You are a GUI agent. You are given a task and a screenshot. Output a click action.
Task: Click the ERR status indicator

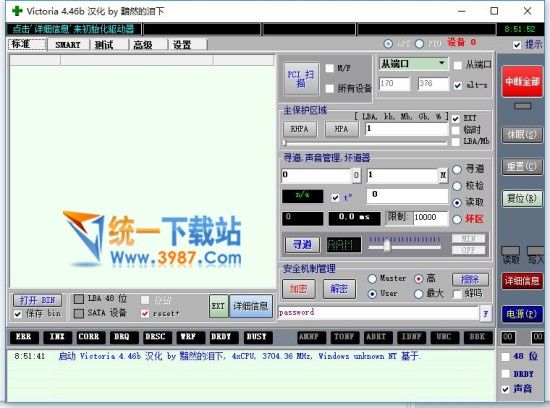[24, 337]
